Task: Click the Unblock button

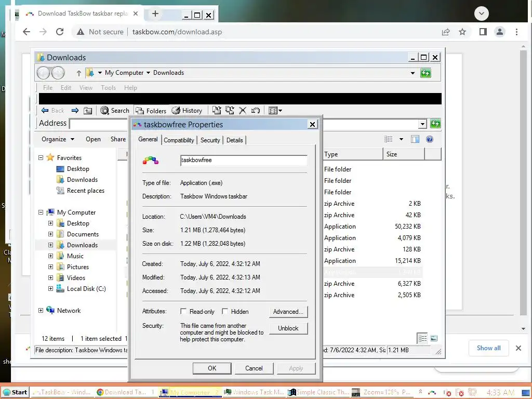Action: pyautogui.click(x=288, y=328)
